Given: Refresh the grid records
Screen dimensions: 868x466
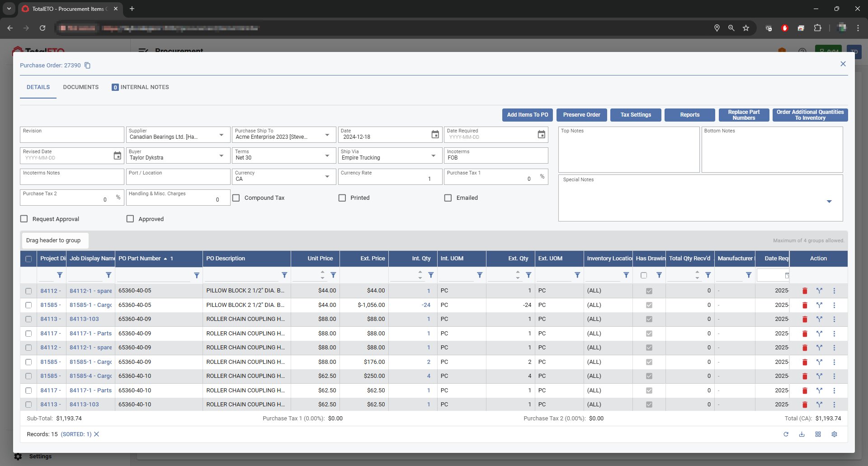Looking at the screenshot, I should 786,434.
